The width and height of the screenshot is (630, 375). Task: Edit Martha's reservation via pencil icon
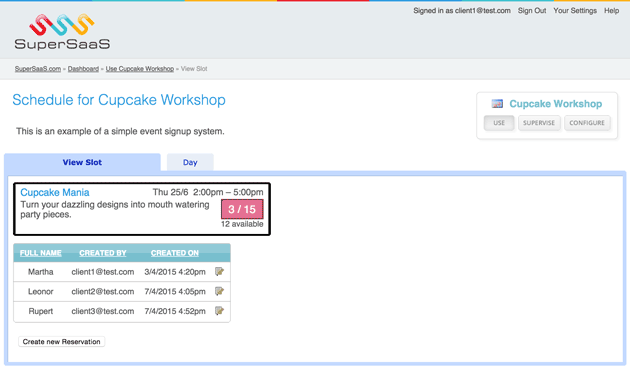click(x=219, y=272)
